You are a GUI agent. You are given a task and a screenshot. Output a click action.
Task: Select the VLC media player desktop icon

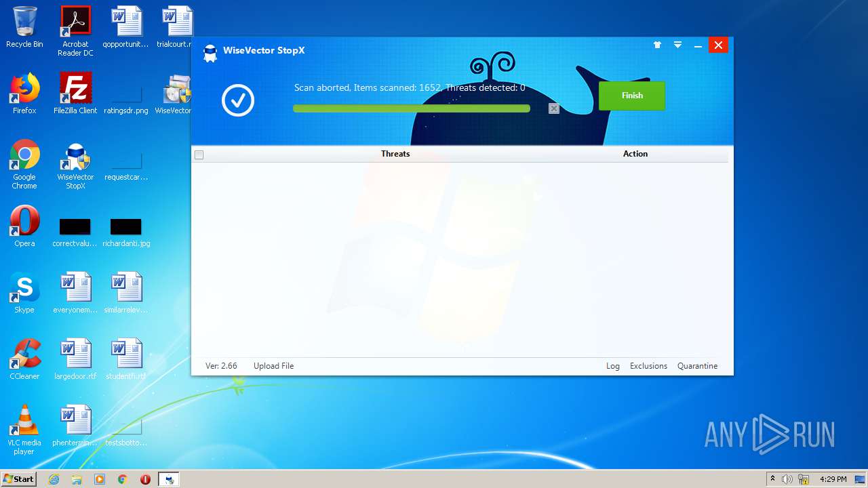(24, 430)
